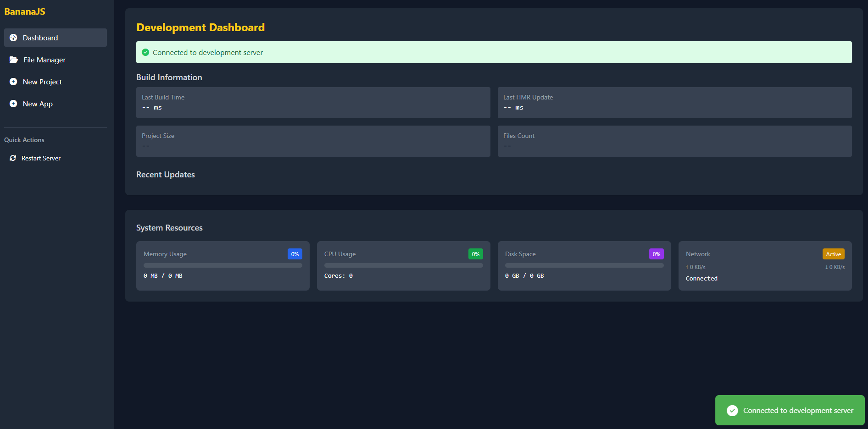Click the Restart Server refresh icon
868x429 pixels.
click(13, 158)
